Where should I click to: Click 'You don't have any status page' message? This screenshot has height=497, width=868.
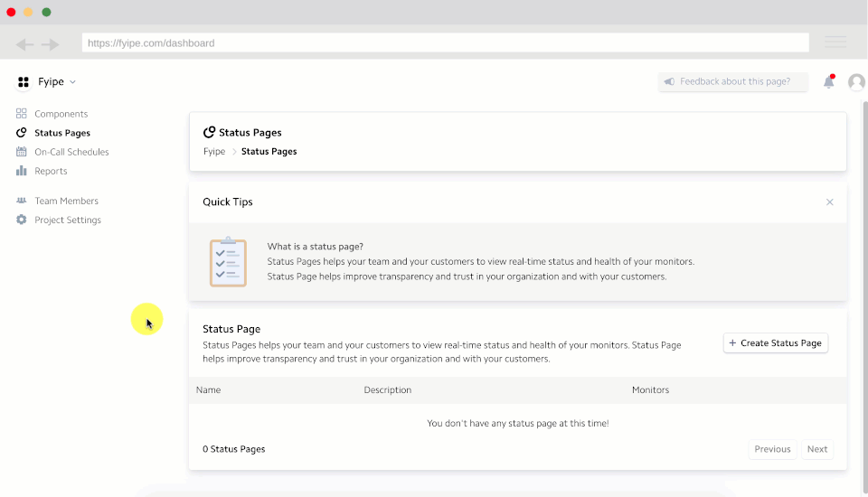(517, 424)
